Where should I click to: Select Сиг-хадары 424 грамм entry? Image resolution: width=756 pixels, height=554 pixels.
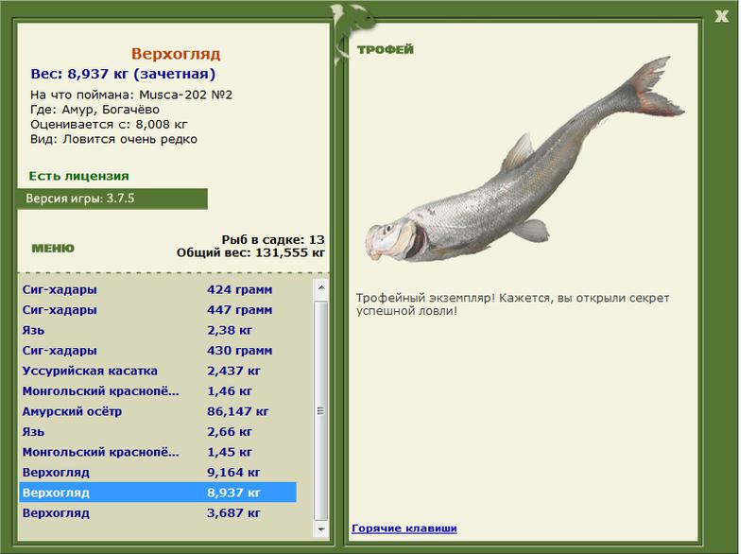point(158,289)
